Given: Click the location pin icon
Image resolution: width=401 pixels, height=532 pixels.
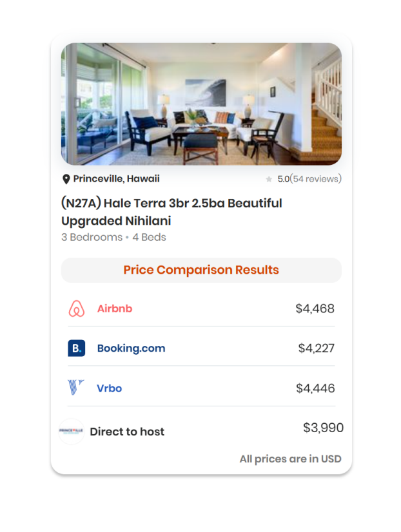Looking at the screenshot, I should [66, 179].
